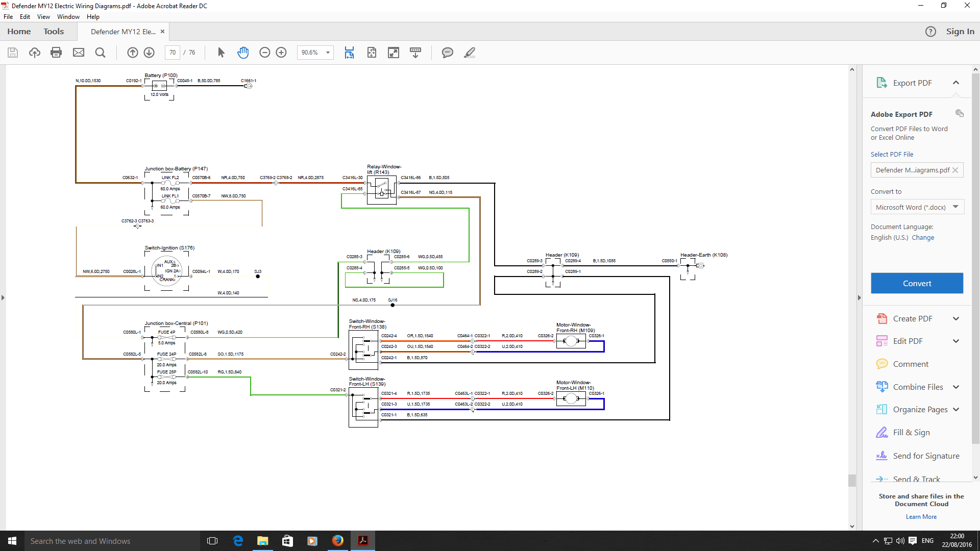Remove selected Defender M...iagrams.pdf file

(x=955, y=170)
